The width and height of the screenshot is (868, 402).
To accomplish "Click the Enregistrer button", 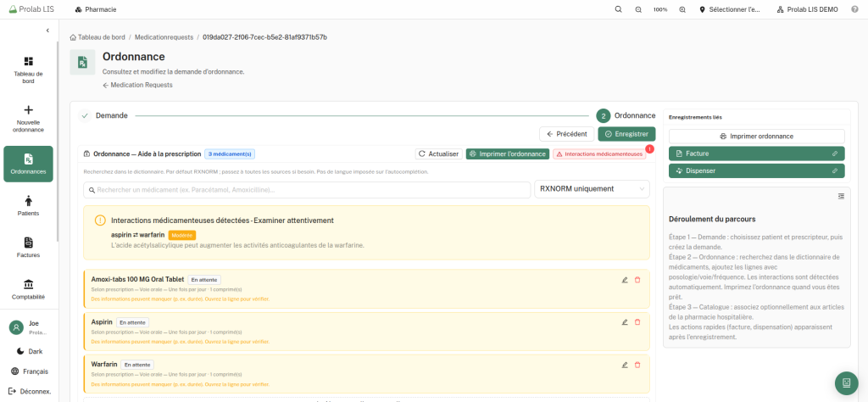I will pos(626,134).
